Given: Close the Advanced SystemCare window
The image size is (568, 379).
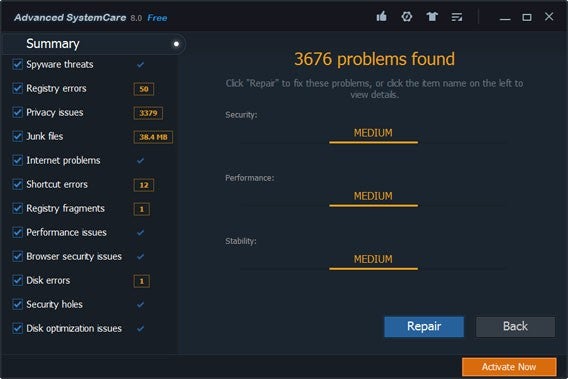Looking at the screenshot, I should point(549,16).
